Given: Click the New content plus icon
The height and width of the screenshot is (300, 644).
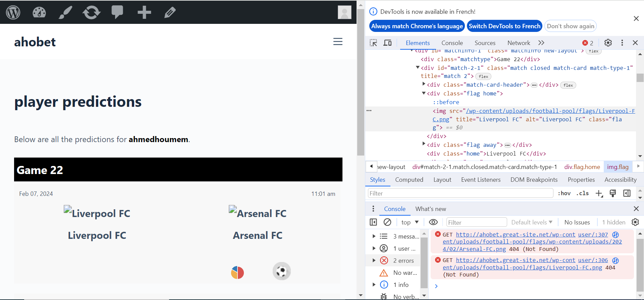Looking at the screenshot, I should [x=144, y=12].
